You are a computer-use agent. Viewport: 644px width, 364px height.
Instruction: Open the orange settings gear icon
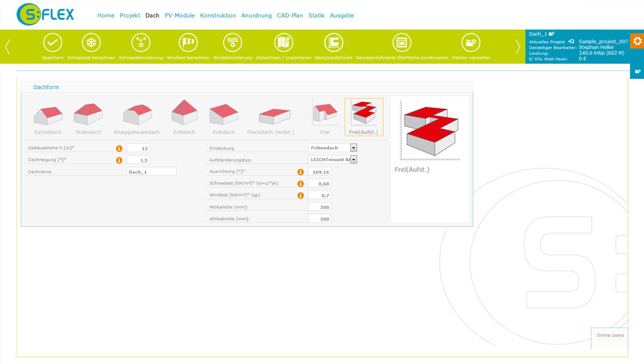click(x=637, y=41)
